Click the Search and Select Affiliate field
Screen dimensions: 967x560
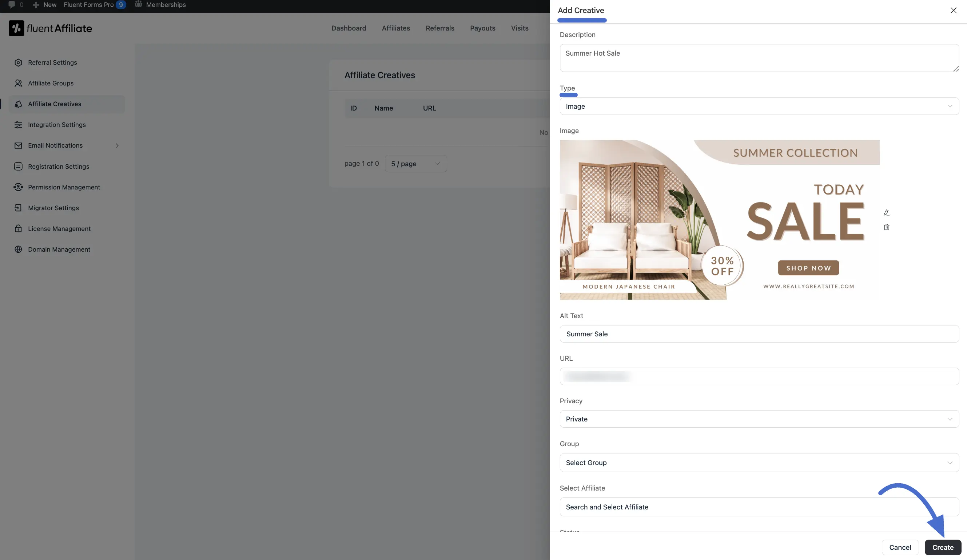coord(759,507)
